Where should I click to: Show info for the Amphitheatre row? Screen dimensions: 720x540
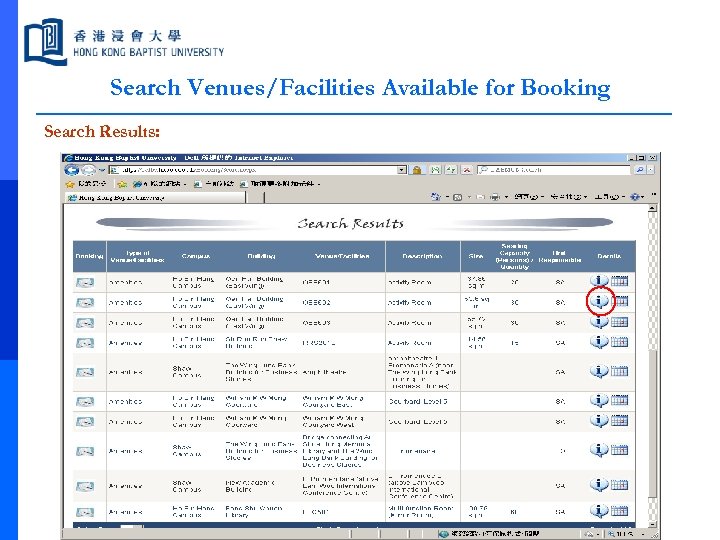point(599,371)
